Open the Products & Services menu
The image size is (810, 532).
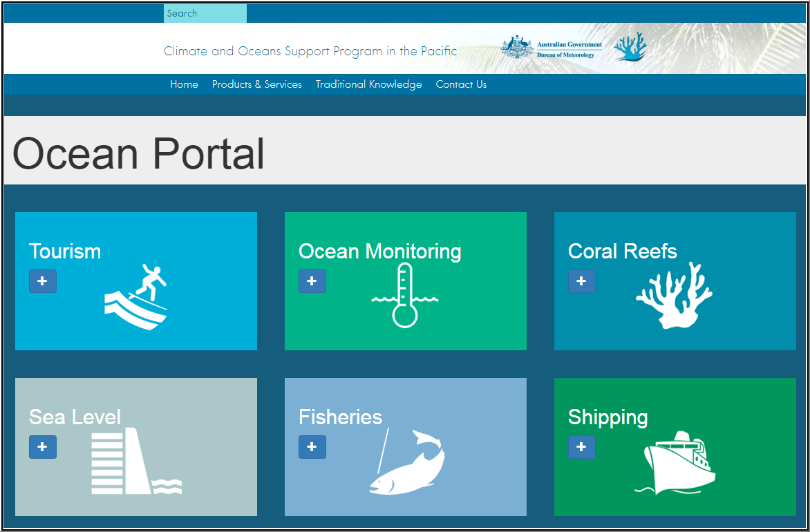(256, 84)
